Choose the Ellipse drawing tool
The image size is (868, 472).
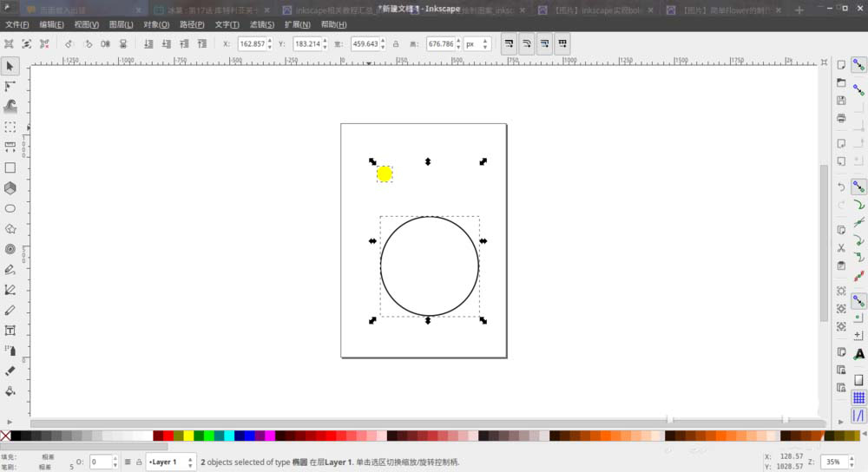tap(10, 208)
